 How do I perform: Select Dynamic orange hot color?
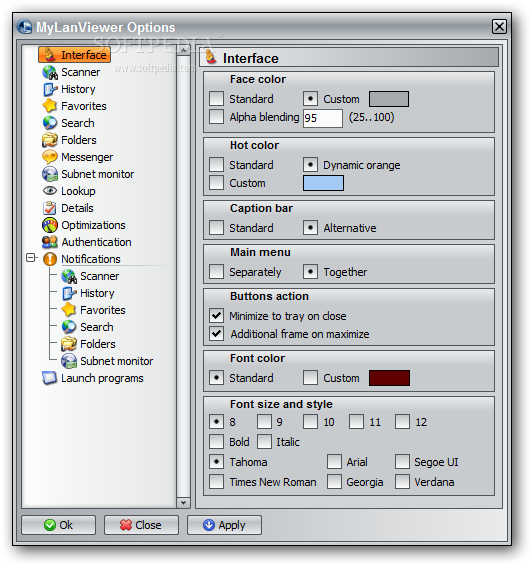(x=310, y=165)
